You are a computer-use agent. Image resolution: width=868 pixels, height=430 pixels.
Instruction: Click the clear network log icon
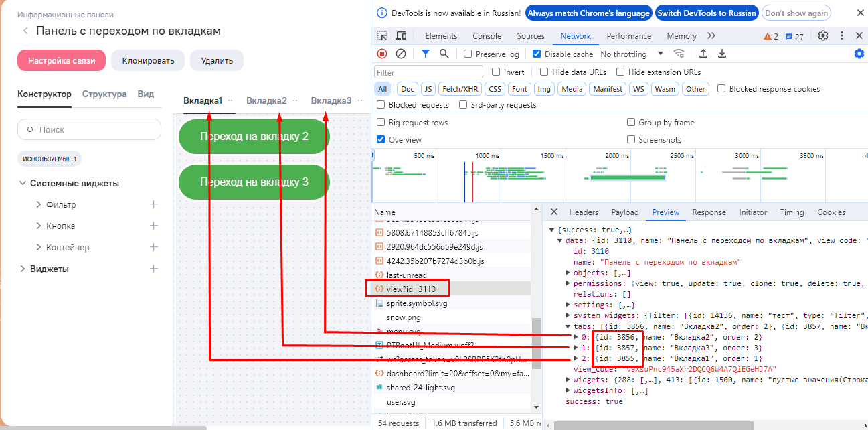pyautogui.click(x=401, y=54)
